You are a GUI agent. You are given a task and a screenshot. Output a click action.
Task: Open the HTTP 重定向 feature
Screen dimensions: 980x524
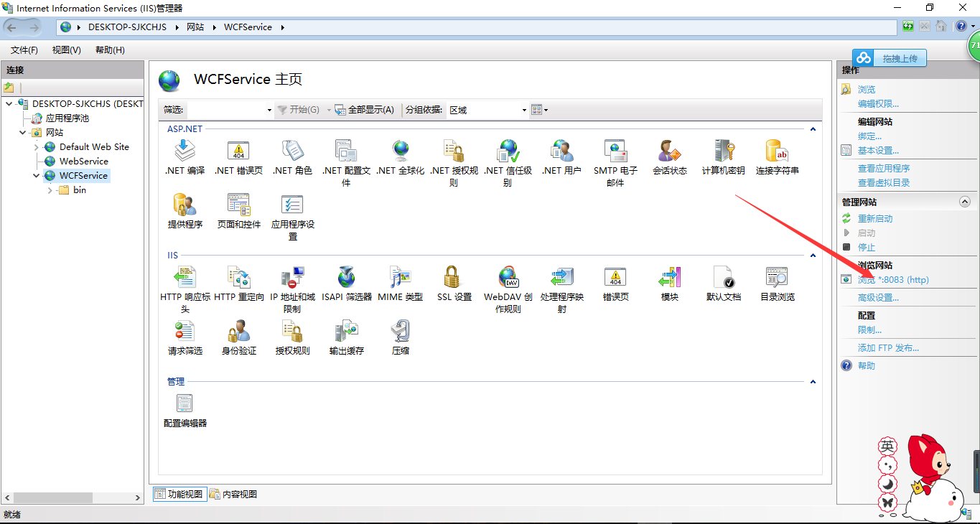(x=238, y=284)
